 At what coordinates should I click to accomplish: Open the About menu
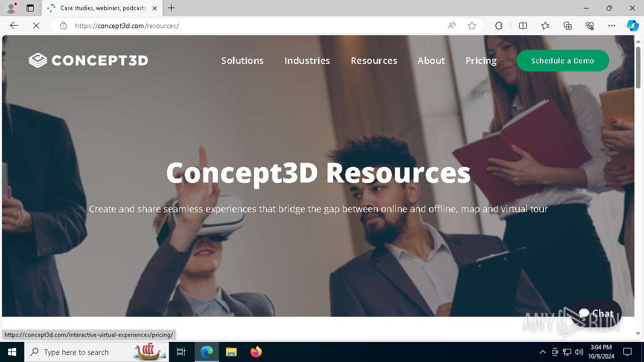(431, 60)
